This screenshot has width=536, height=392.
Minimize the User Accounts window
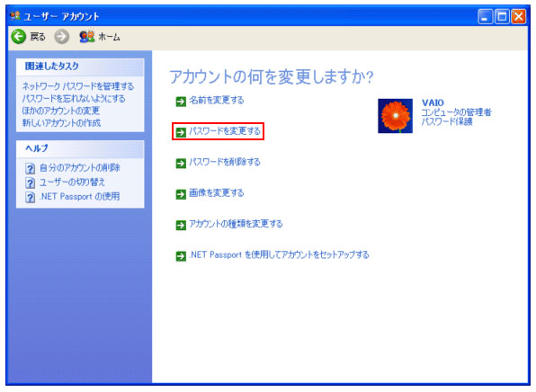(x=485, y=16)
